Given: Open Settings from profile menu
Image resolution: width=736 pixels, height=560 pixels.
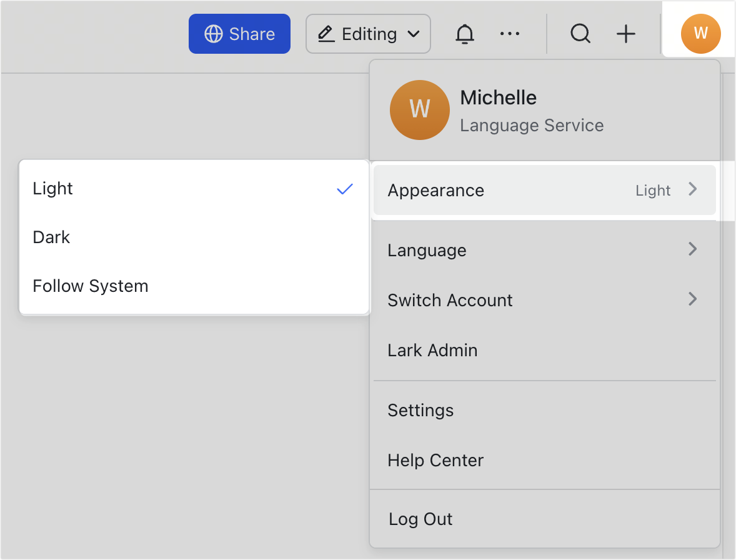Looking at the screenshot, I should tap(420, 410).
